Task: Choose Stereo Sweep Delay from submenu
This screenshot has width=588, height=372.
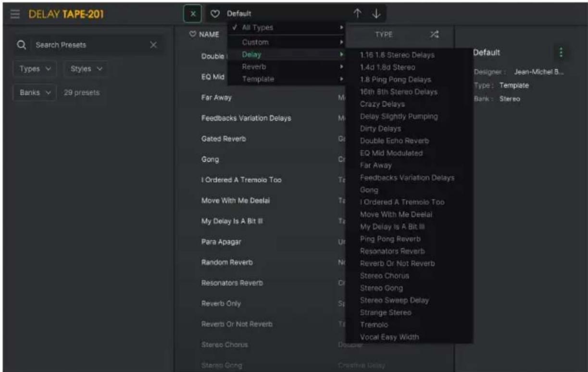Action: [394, 300]
